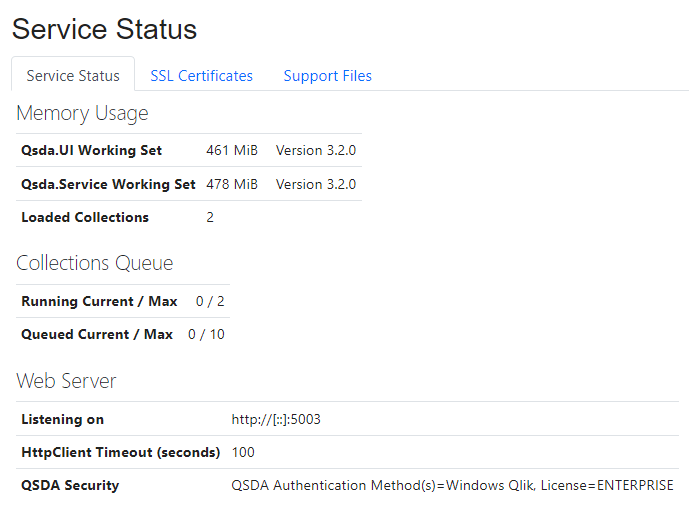This screenshot has height=513, width=689.
Task: Click the 461 MiB memory value
Action: (231, 151)
